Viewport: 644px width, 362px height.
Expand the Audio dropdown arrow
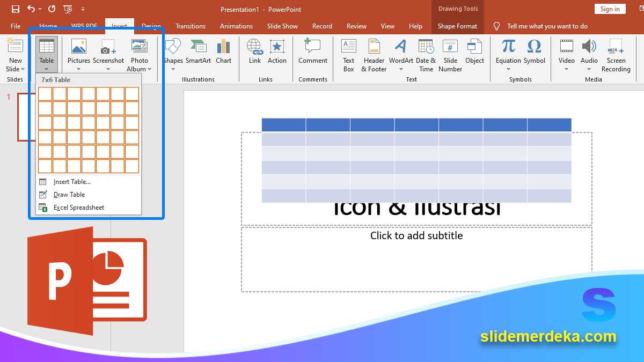pos(589,69)
